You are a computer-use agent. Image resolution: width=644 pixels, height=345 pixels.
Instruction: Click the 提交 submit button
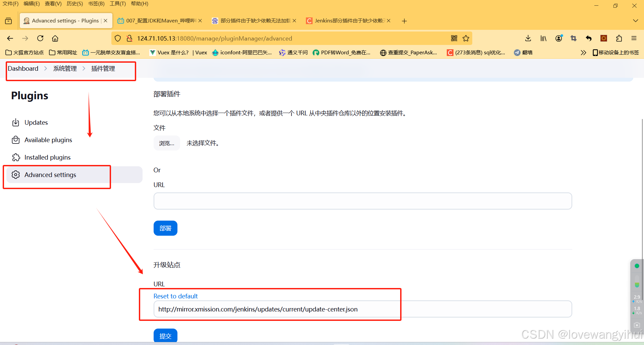tap(165, 336)
